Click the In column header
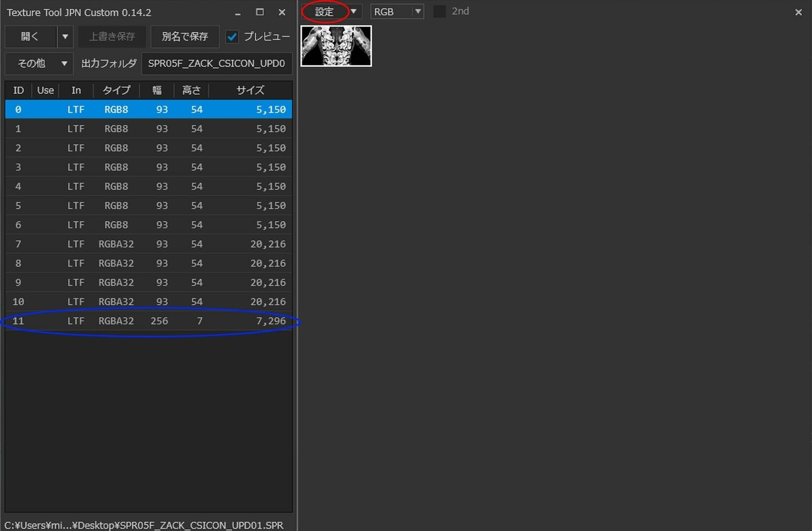This screenshot has width=812, height=531. point(76,90)
